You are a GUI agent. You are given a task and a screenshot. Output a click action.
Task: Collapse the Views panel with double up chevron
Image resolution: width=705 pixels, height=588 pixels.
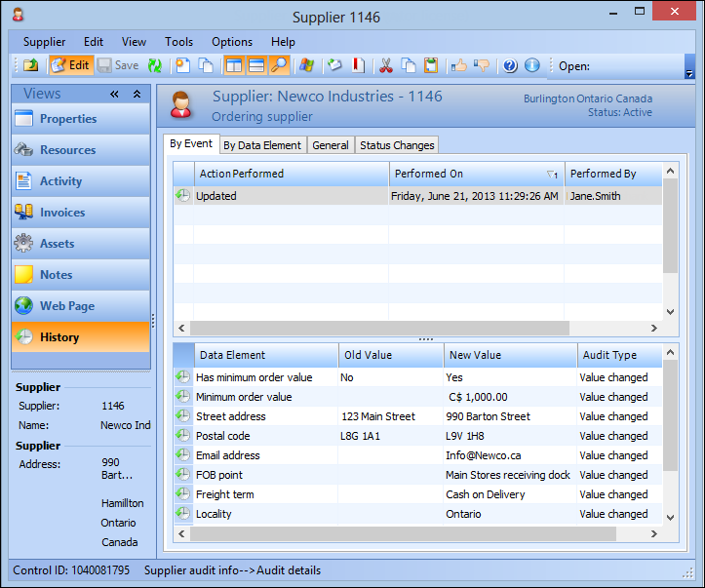137,95
